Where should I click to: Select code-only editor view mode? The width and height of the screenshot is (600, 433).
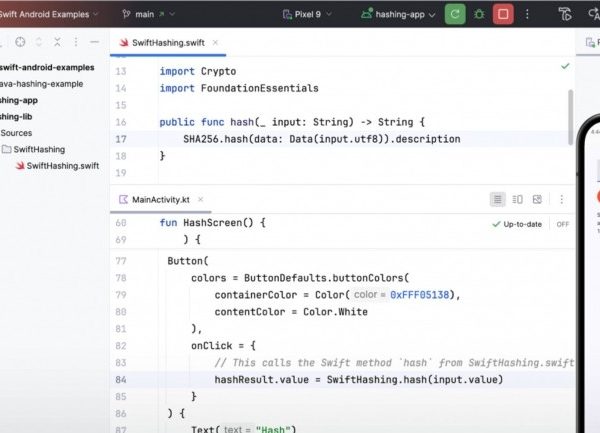coord(497,199)
